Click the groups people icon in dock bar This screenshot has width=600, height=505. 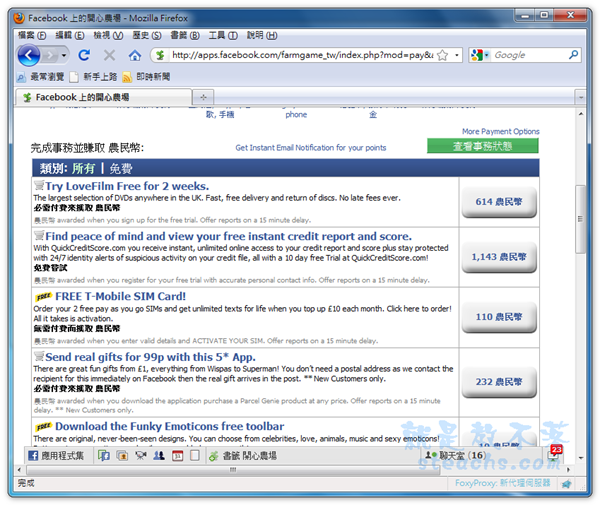coord(159,456)
